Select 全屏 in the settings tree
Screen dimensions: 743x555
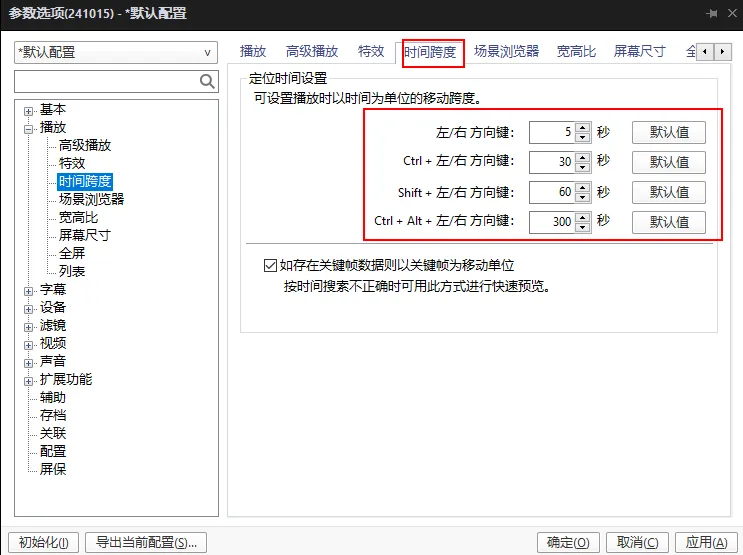72,254
